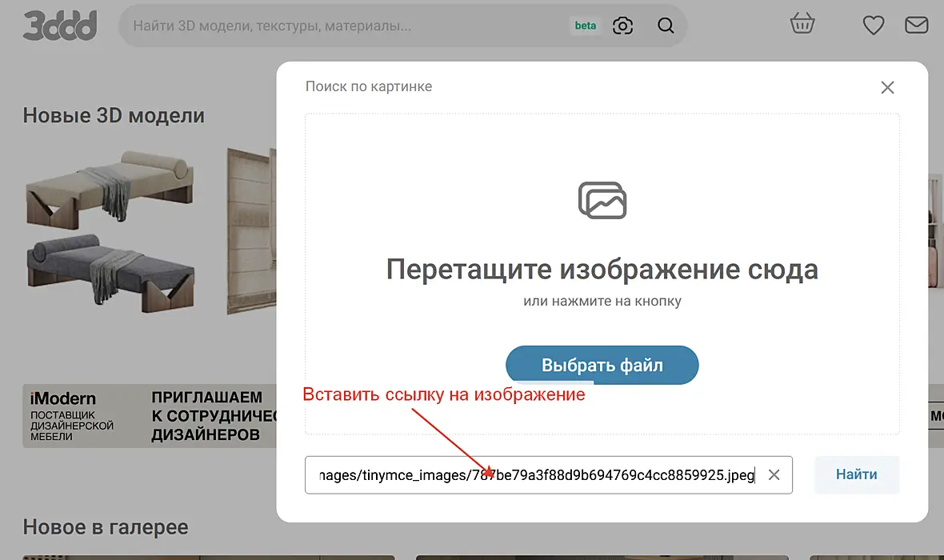Click the 3ddd site logo
The height and width of the screenshot is (560, 944).
pyautogui.click(x=60, y=26)
